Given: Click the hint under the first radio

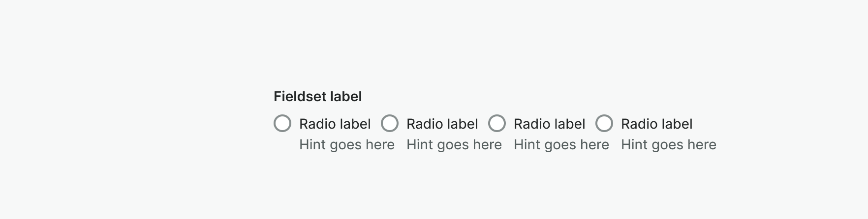Looking at the screenshot, I should pyautogui.click(x=346, y=145).
